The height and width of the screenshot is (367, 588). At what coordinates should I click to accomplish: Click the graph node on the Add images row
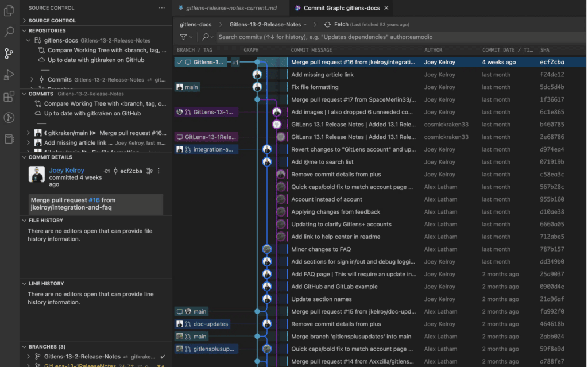coord(277,112)
